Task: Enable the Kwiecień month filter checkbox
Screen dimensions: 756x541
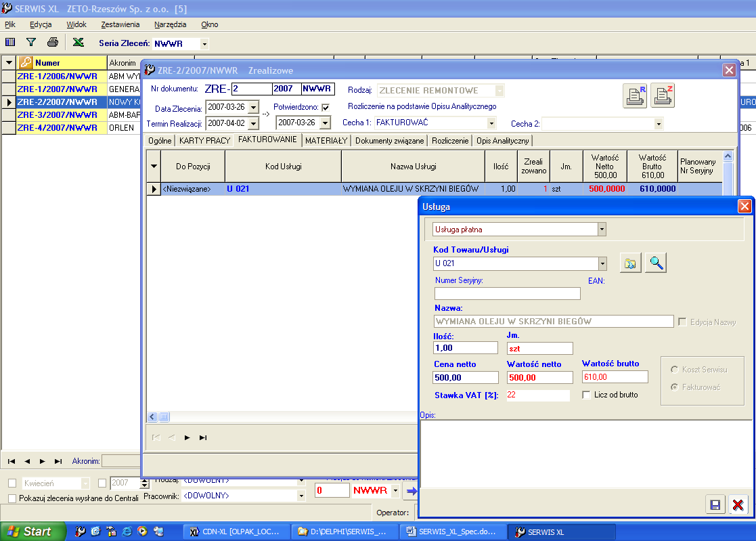Action: 13,483
